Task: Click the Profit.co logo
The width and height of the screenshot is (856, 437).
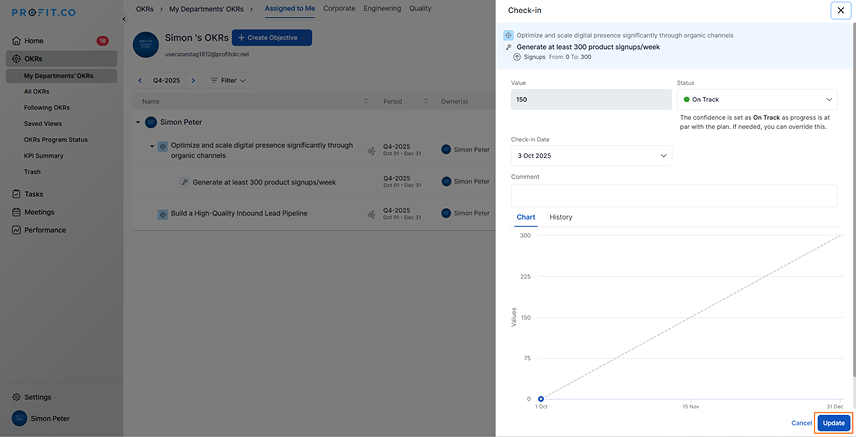Action: [44, 13]
